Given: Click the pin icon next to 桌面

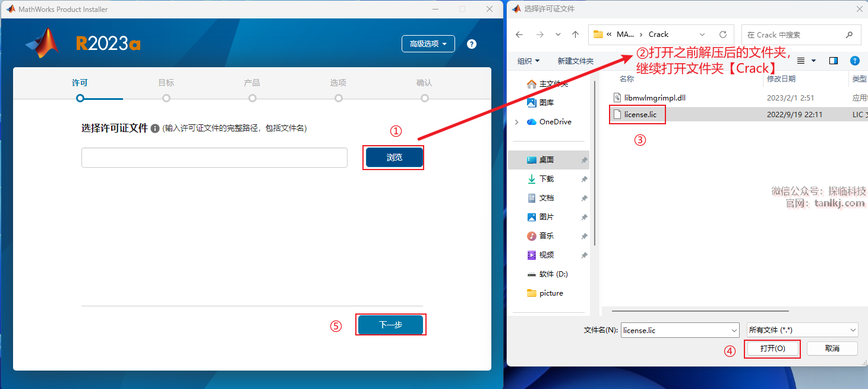Looking at the screenshot, I should pos(584,161).
